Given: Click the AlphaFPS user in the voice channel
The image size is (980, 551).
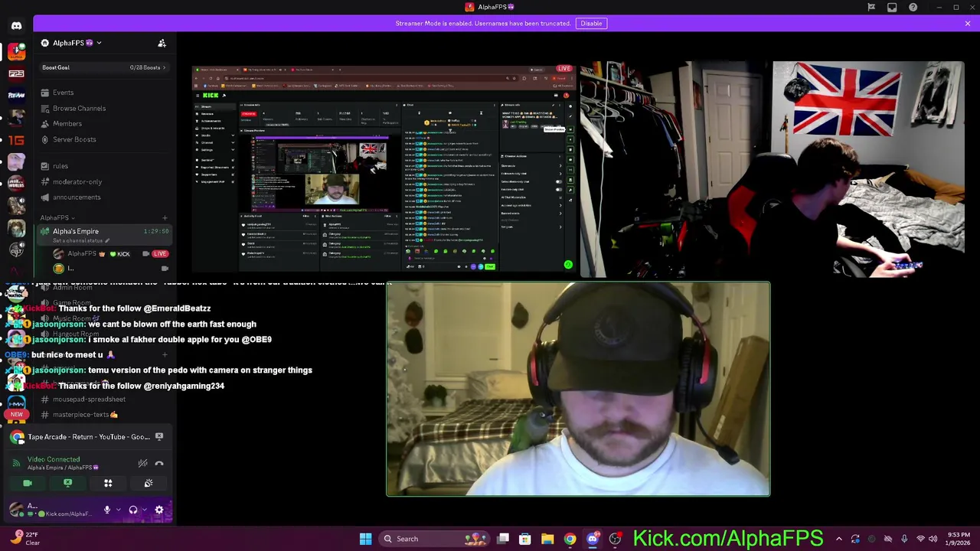Looking at the screenshot, I should coord(82,253).
